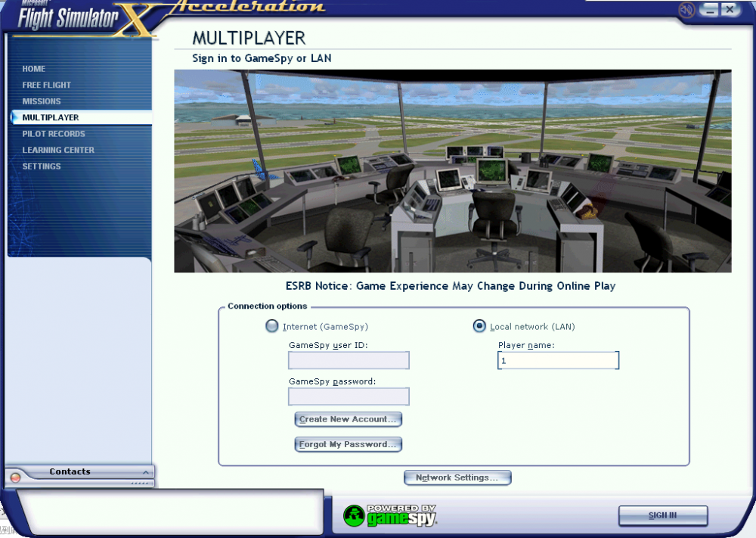Open Network Settings dialog
Viewport: 756px width, 538px height.
click(457, 478)
